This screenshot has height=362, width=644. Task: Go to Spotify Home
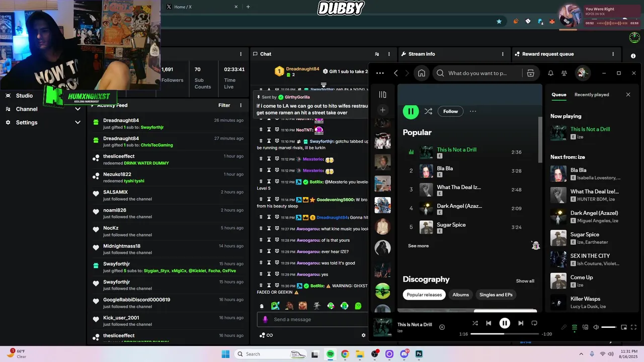[x=422, y=73]
